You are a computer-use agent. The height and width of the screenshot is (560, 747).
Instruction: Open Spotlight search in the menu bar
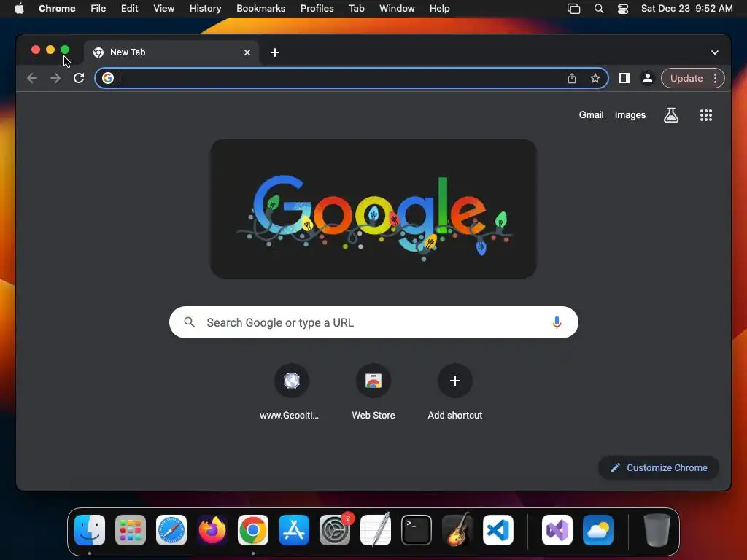(599, 8)
